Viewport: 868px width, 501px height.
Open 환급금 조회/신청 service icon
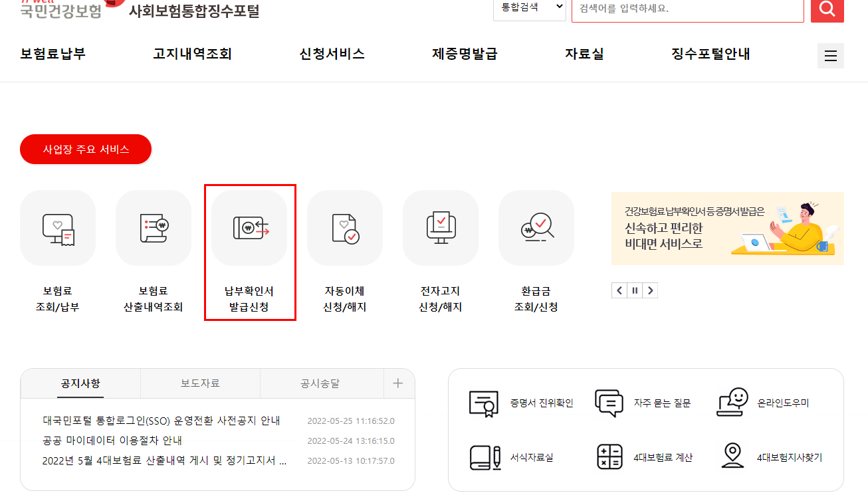pyautogui.click(x=536, y=228)
